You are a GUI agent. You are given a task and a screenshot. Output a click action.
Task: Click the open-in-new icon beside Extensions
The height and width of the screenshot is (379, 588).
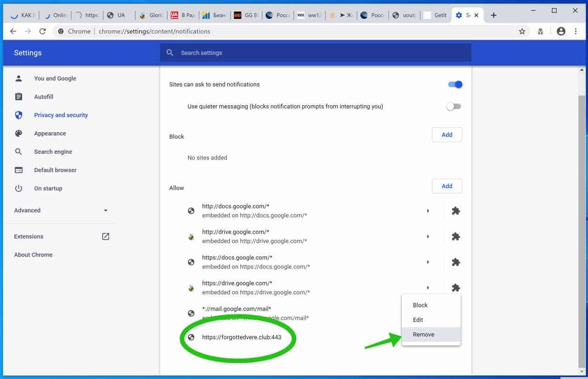pyautogui.click(x=106, y=236)
